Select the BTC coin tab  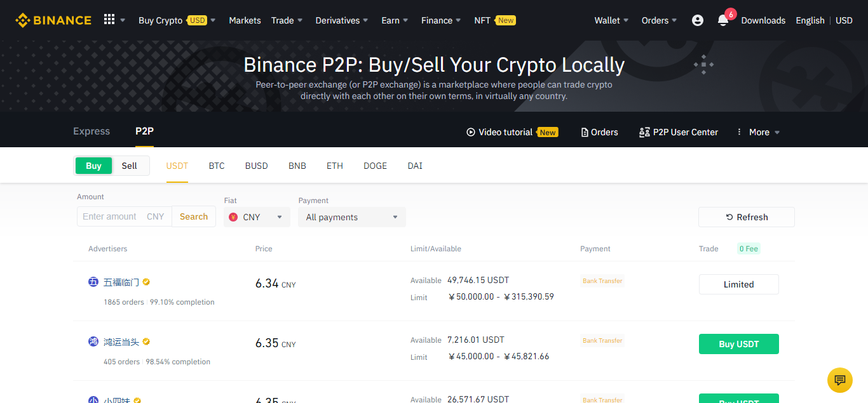(x=217, y=166)
